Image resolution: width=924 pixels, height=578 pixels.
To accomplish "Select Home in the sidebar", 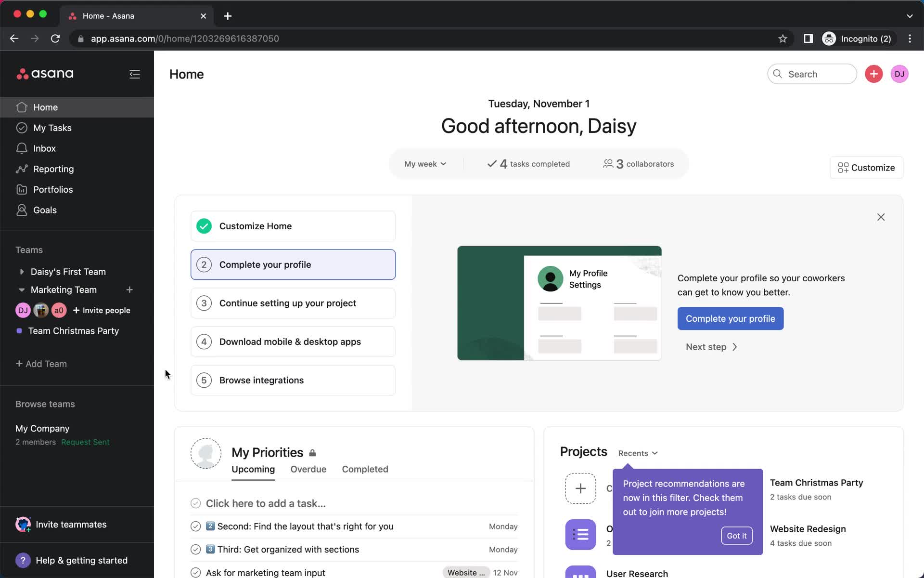I will (77, 107).
